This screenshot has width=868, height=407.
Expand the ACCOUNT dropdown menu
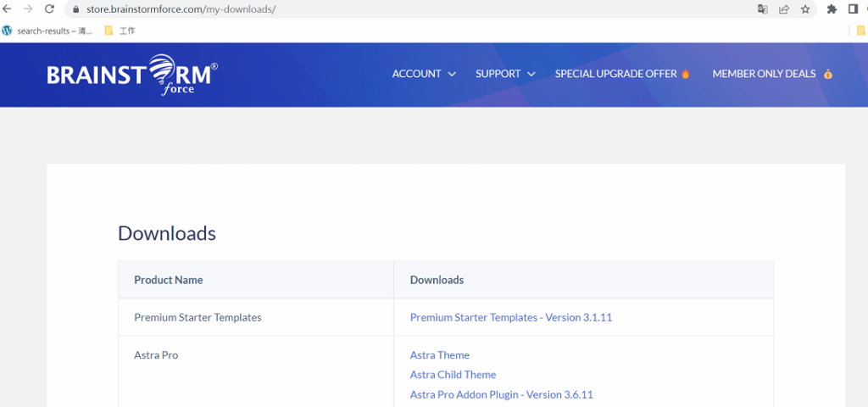point(424,74)
